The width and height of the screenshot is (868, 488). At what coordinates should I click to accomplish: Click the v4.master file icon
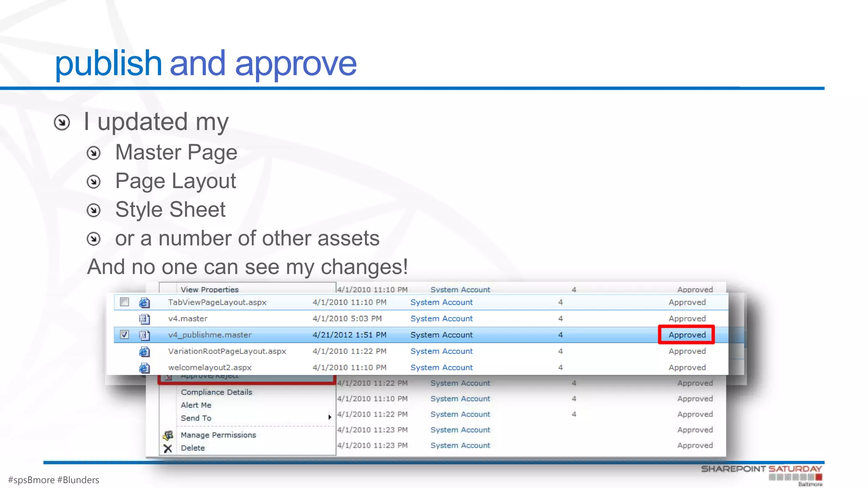[144, 319]
